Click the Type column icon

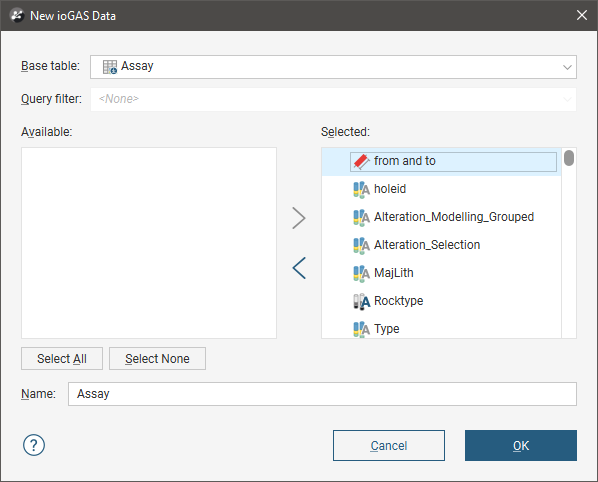[361, 329]
